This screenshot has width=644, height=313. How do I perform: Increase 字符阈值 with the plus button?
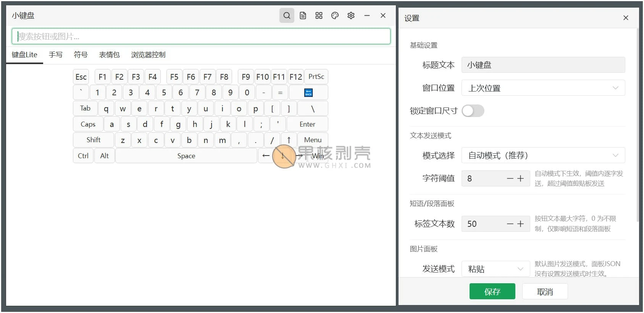click(521, 178)
